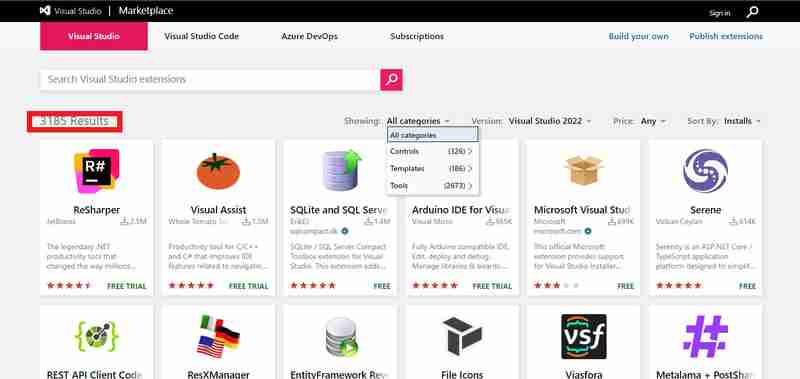This screenshot has height=379, width=800.
Task: Click the microsoft.com publisher domain
Action: click(558, 231)
